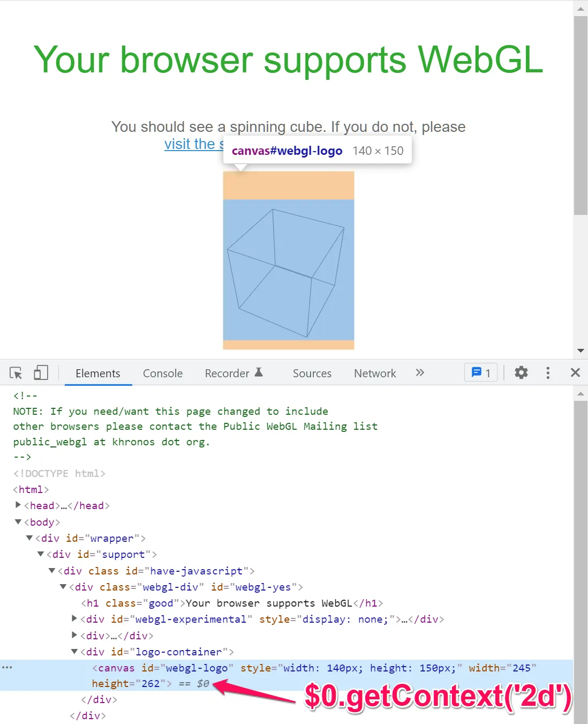Expand the webgl-experimental div node
This screenshot has width=588, height=724.
coord(74,618)
